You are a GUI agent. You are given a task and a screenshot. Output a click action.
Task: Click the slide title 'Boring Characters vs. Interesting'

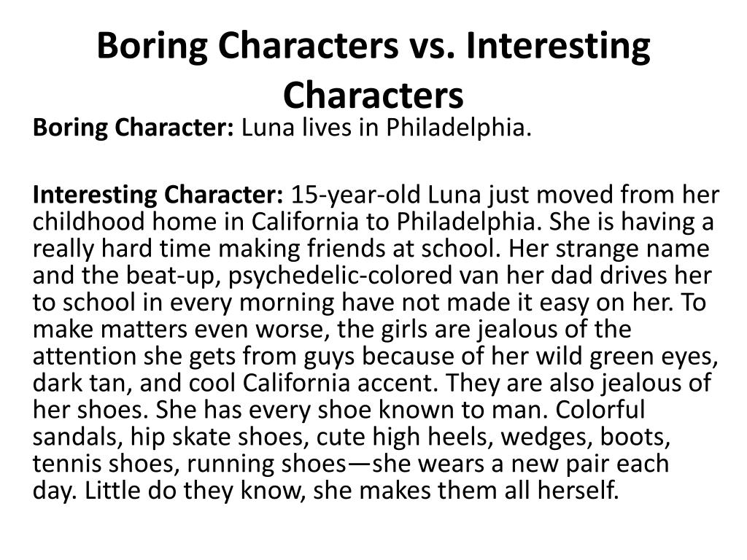pos(373,46)
